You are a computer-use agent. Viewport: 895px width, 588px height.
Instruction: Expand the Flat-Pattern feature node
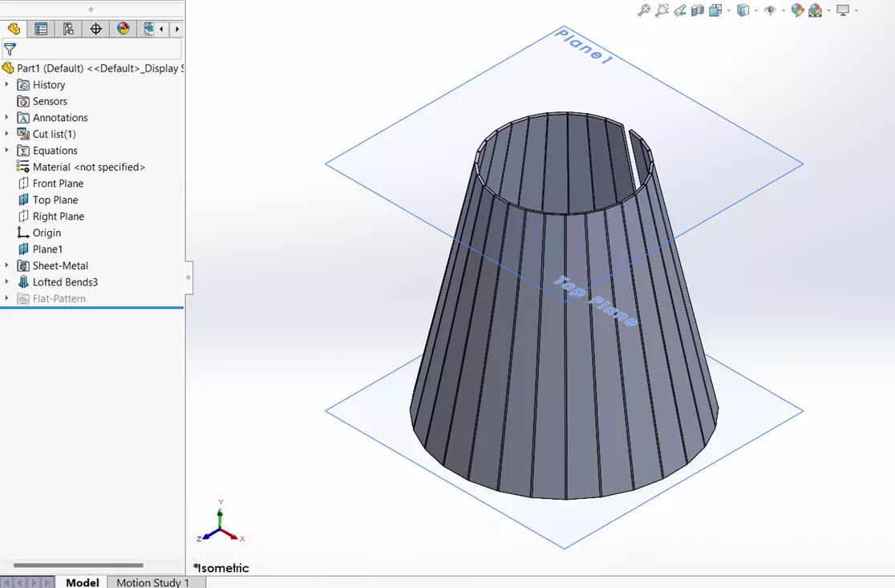7,298
